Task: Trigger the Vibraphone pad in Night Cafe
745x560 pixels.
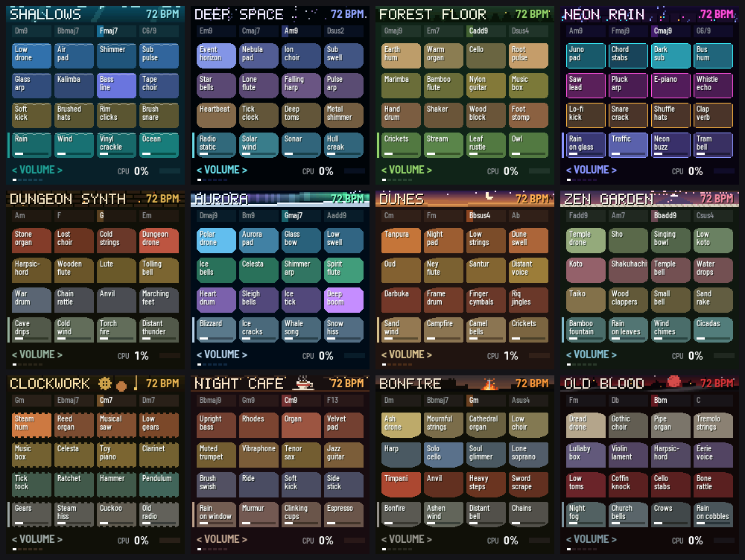Action: tap(259, 456)
